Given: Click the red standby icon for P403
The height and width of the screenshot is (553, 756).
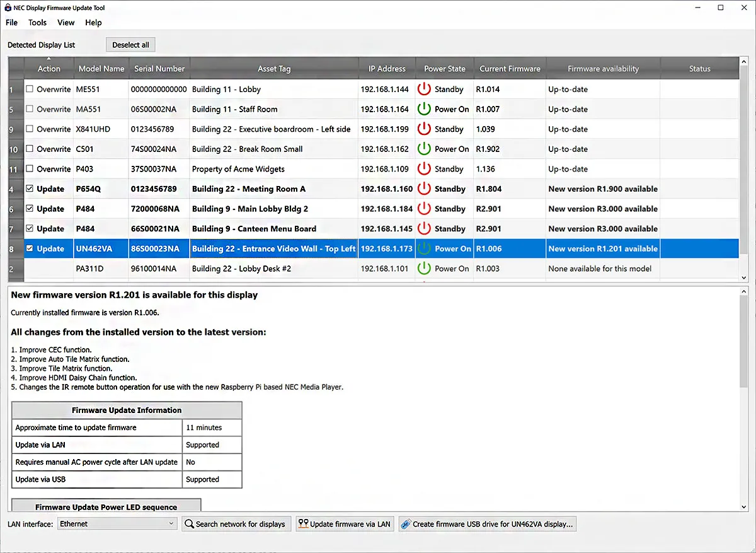Looking at the screenshot, I should point(424,169).
